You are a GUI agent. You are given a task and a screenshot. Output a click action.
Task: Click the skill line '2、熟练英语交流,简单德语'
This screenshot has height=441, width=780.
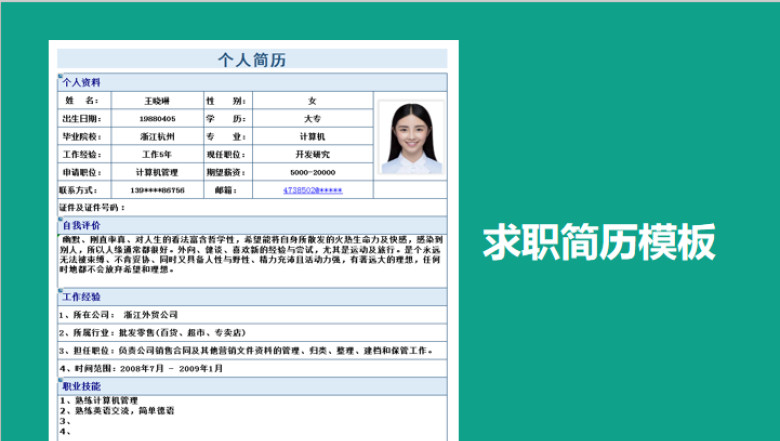117,411
